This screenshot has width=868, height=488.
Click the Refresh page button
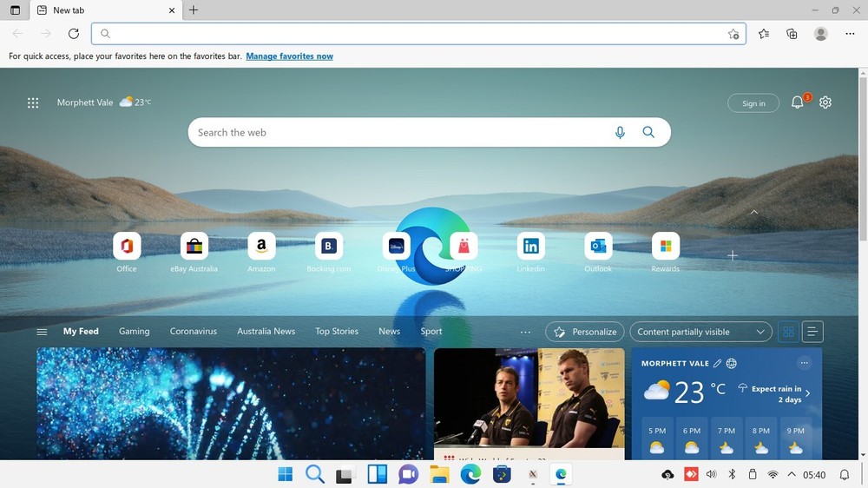coord(74,34)
